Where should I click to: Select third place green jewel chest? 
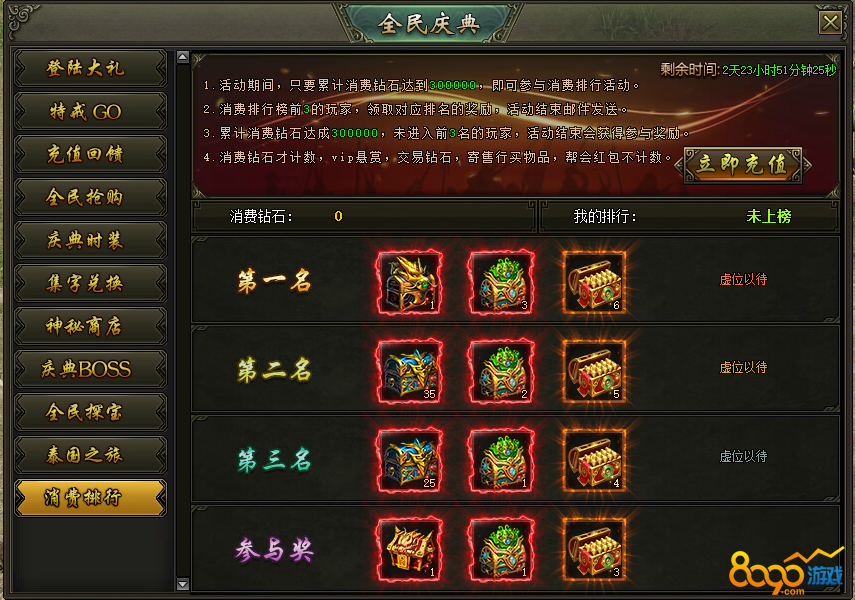[x=502, y=460]
